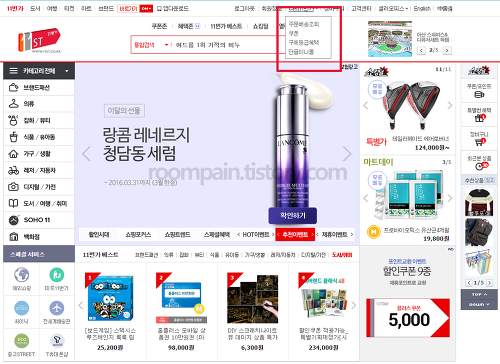Click the food basket category icon
The image size is (500, 364).
(x=13, y=137)
